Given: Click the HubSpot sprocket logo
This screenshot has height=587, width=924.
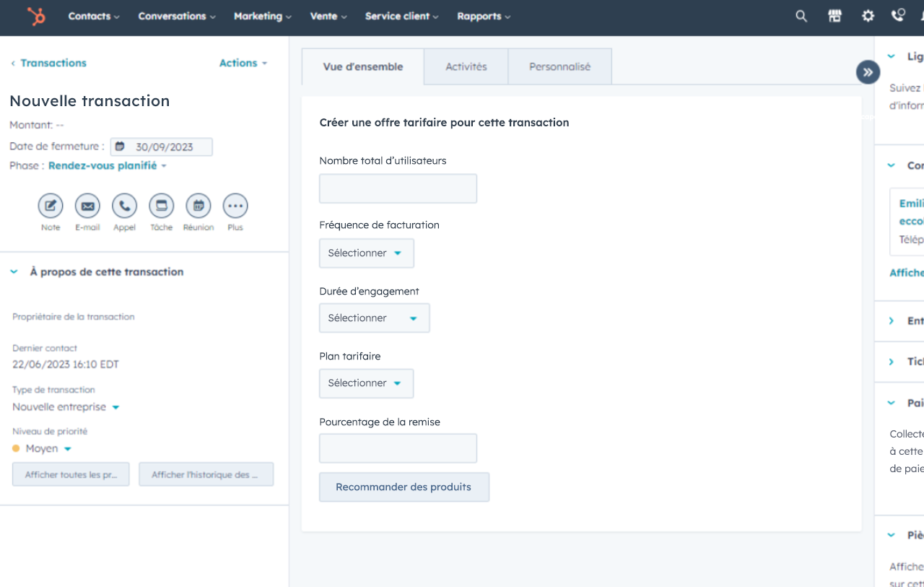Looking at the screenshot, I should coord(36,17).
